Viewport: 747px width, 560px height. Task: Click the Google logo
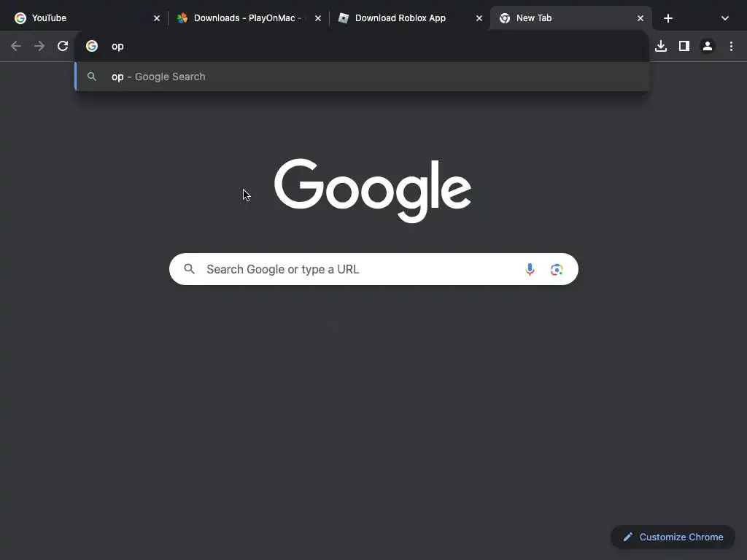click(x=373, y=190)
